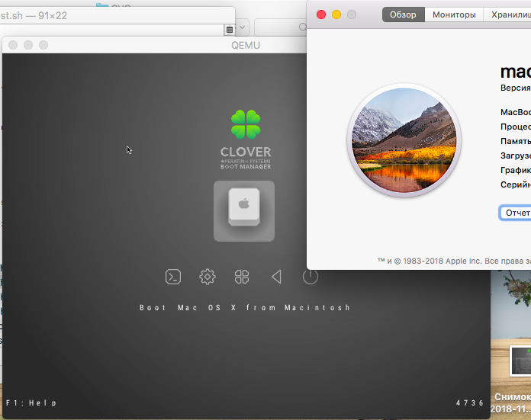Click the green Clover logo
Image resolution: width=531 pixels, height=420 pixels.
click(x=246, y=124)
